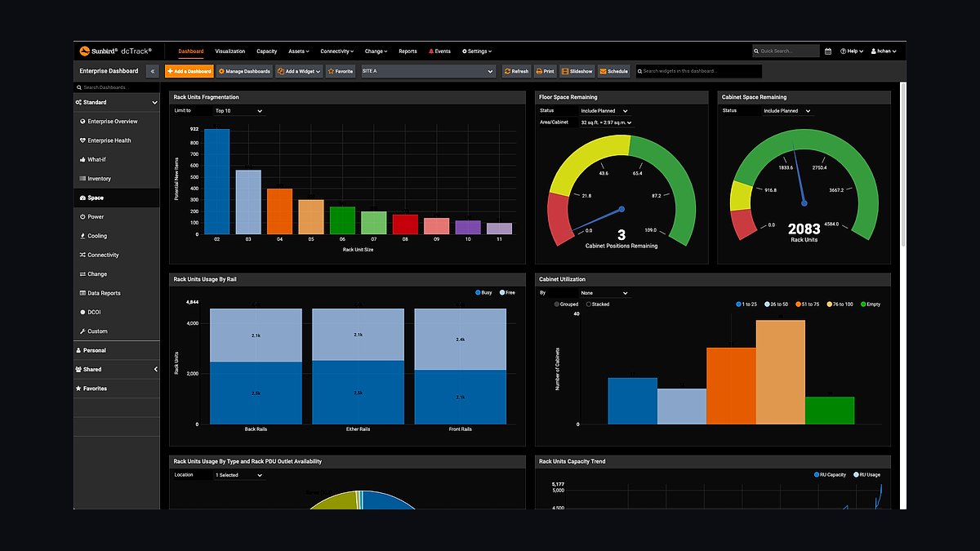Screen dimensions: 980x551
Task: Open the Limit to Top 10 dropdown
Action: tap(239, 110)
